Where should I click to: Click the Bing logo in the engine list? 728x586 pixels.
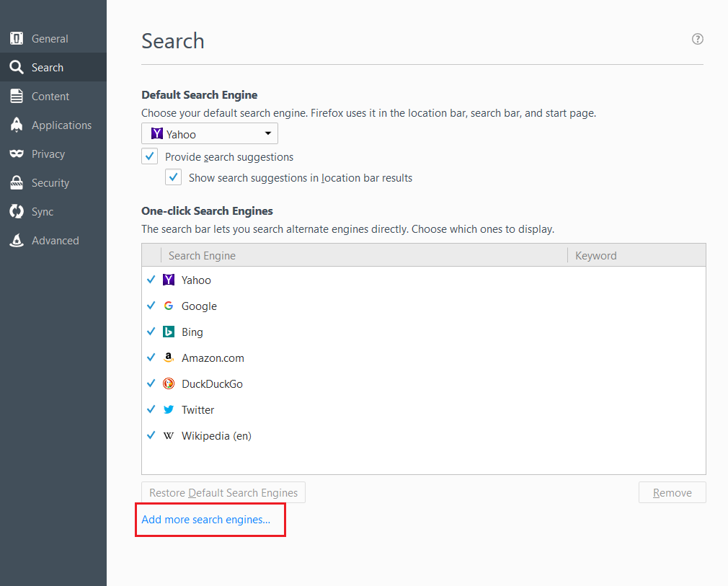click(169, 332)
